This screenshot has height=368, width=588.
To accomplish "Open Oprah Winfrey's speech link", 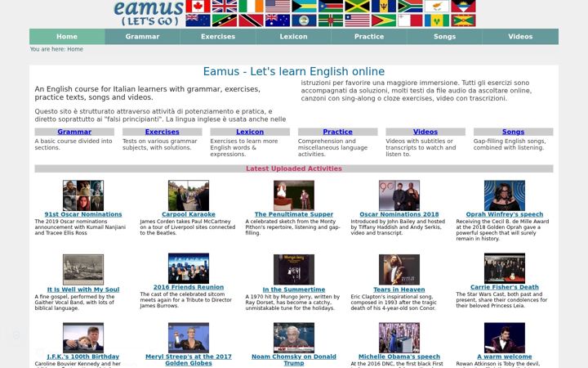I will coord(505,214).
